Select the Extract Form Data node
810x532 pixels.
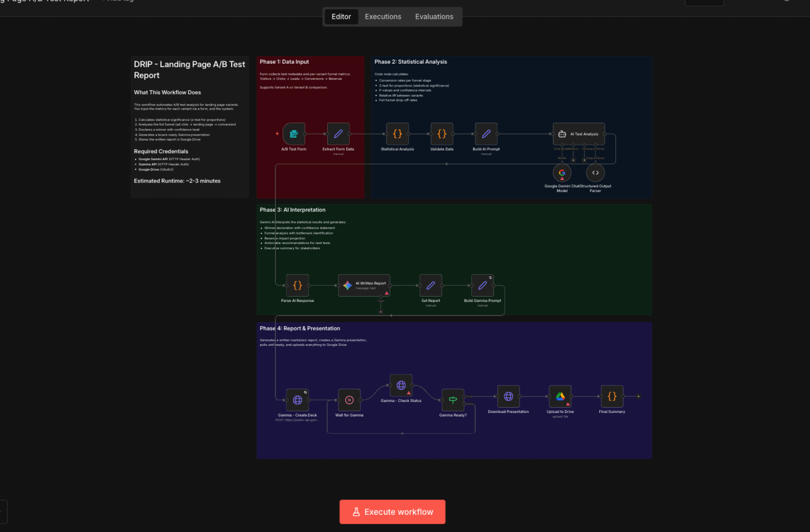[x=338, y=134]
